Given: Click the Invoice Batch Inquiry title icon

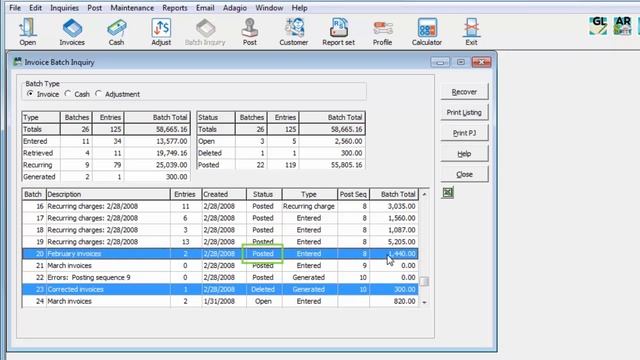Looking at the screenshot, I should 18,62.
